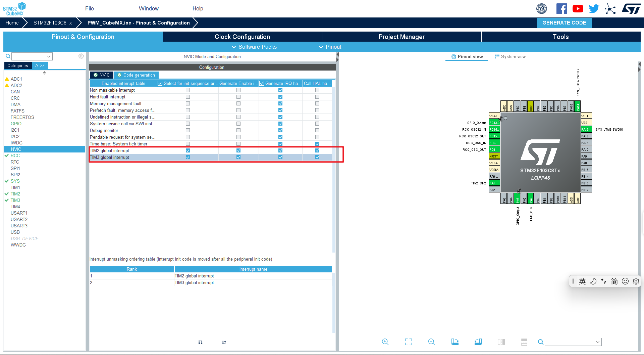The image size is (644, 355).
Task: Open the YouTube channel icon
Action: point(578,9)
